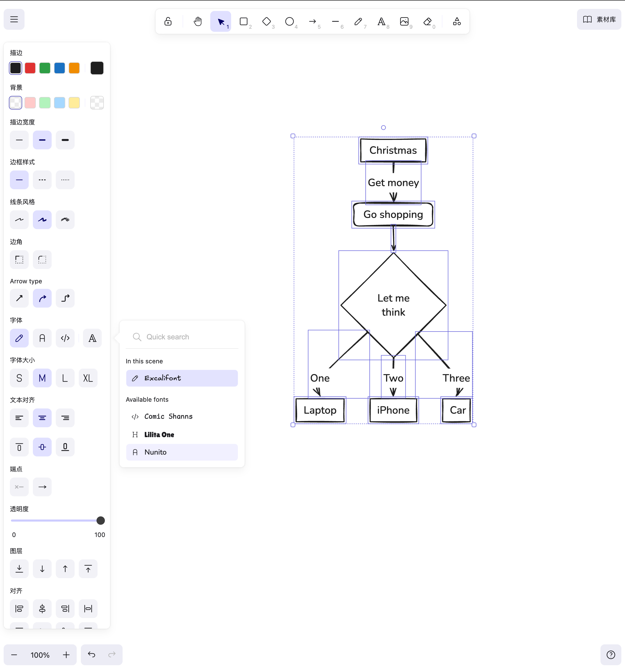
Task: Select the Diamond shape tool
Action: click(x=267, y=22)
